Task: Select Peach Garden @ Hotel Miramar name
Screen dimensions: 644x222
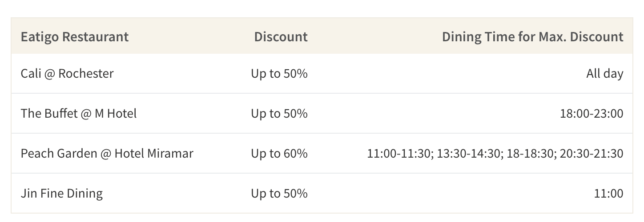Action: coord(107,154)
